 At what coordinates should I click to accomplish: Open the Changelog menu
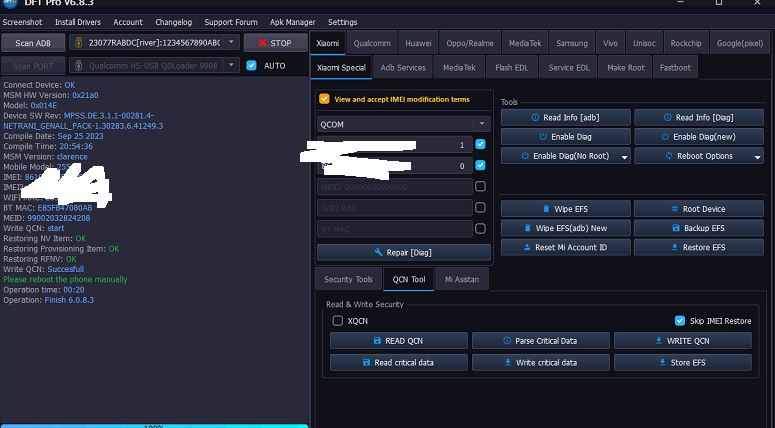click(x=173, y=22)
